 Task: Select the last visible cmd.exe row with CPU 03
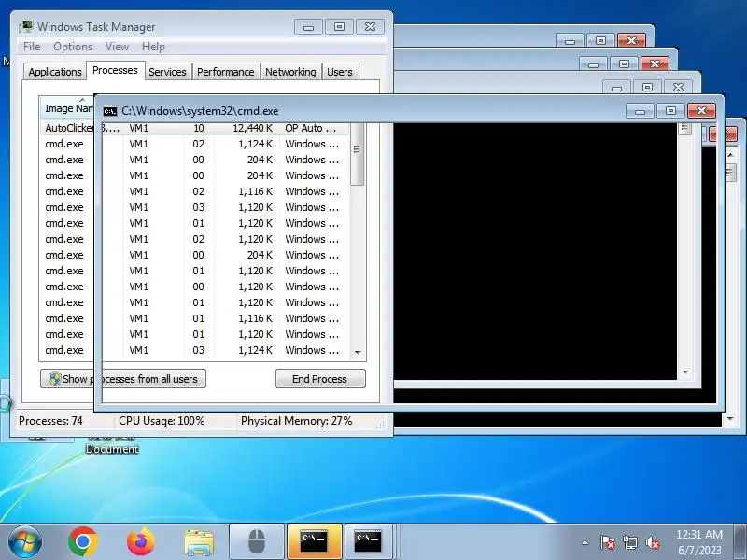tap(194, 350)
